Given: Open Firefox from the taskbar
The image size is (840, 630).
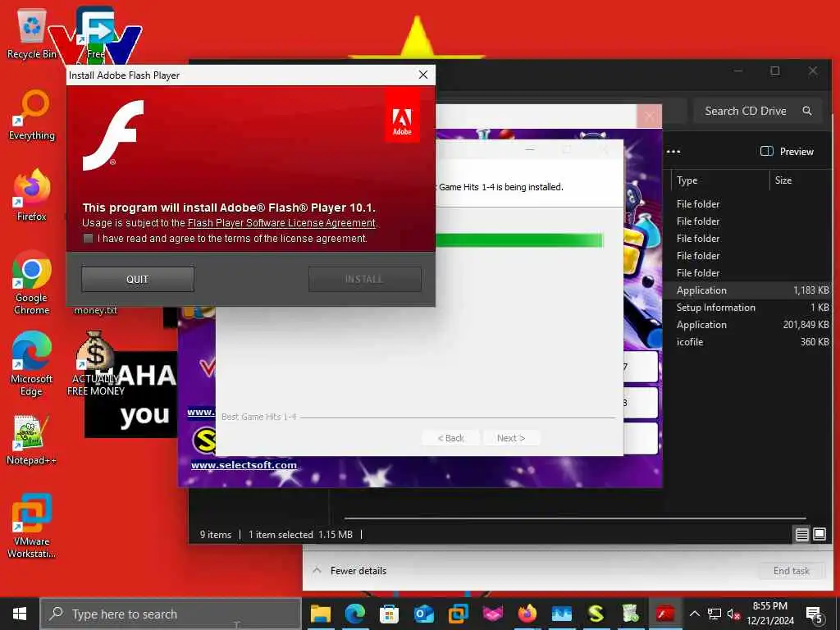Looking at the screenshot, I should pos(527,614).
